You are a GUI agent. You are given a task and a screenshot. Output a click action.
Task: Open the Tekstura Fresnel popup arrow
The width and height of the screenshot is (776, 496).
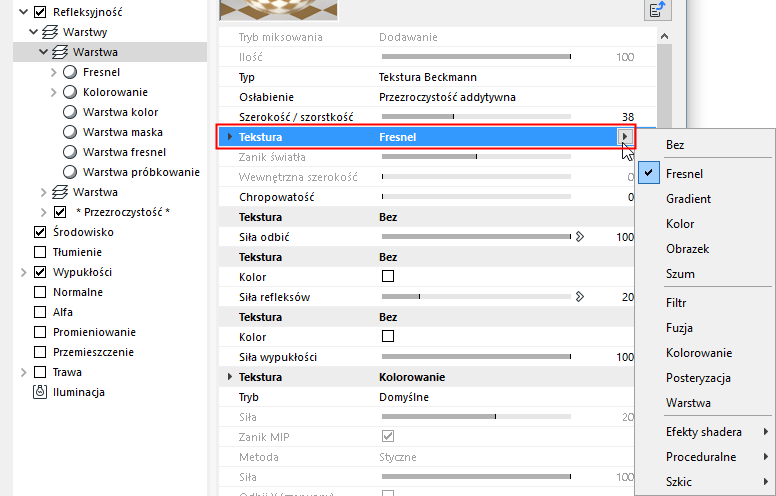pyautogui.click(x=626, y=137)
